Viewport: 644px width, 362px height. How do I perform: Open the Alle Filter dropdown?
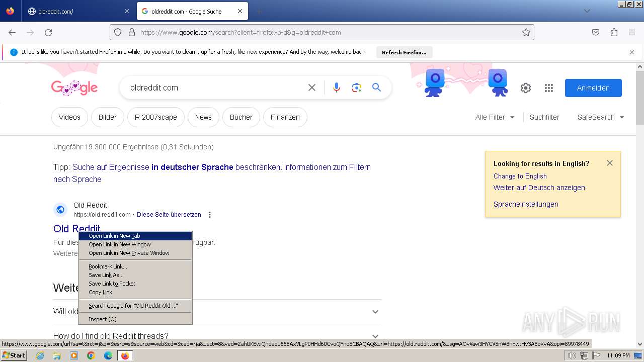495,117
